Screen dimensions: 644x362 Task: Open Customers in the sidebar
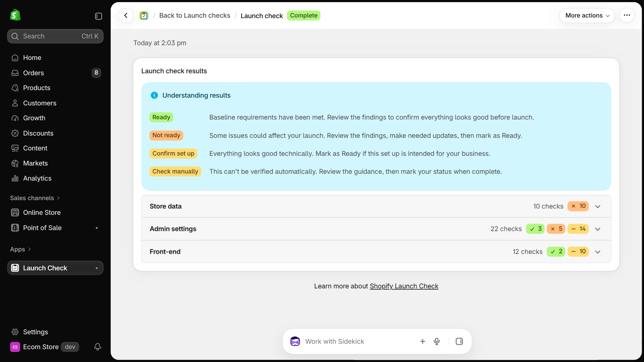pos(55,103)
